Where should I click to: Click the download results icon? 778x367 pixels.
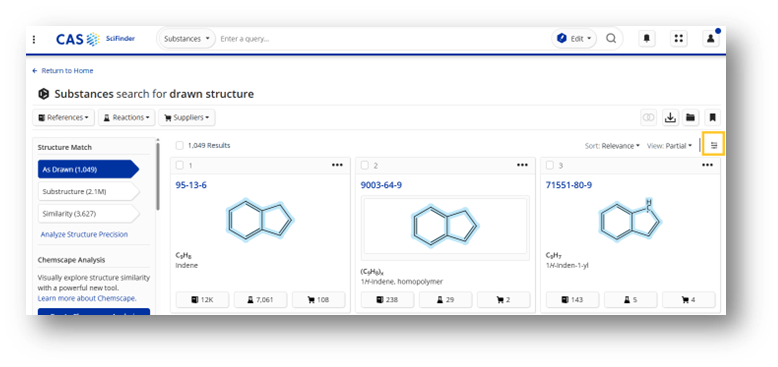tap(670, 118)
